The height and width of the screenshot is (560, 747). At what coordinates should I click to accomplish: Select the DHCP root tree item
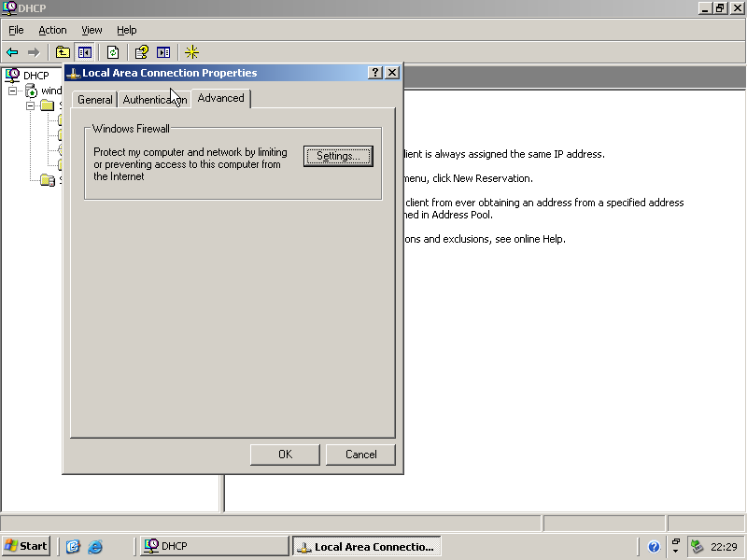click(x=35, y=76)
